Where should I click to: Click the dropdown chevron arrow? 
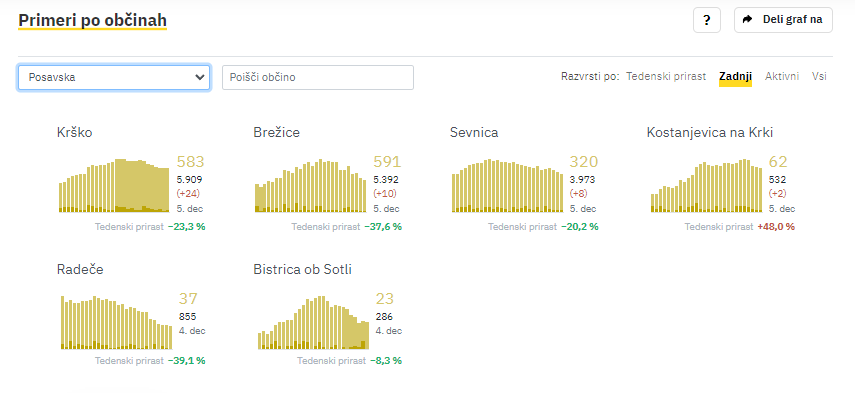[199, 77]
